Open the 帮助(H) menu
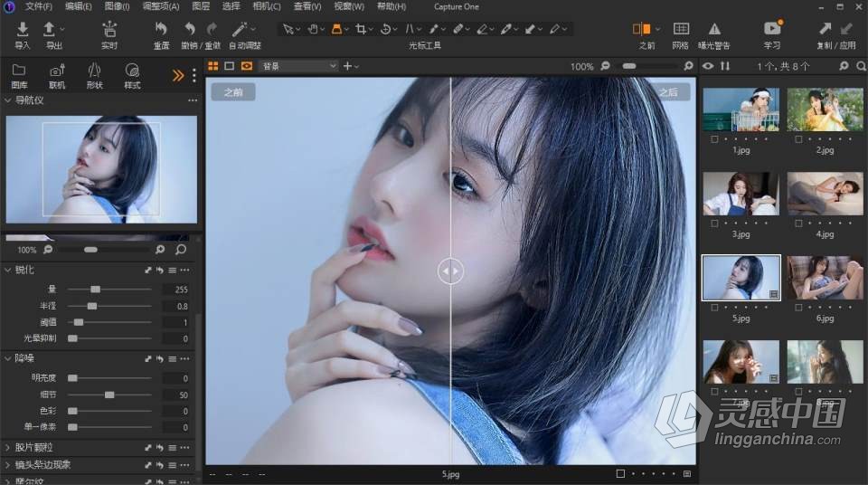Image resolution: width=868 pixels, height=485 pixels. click(392, 6)
